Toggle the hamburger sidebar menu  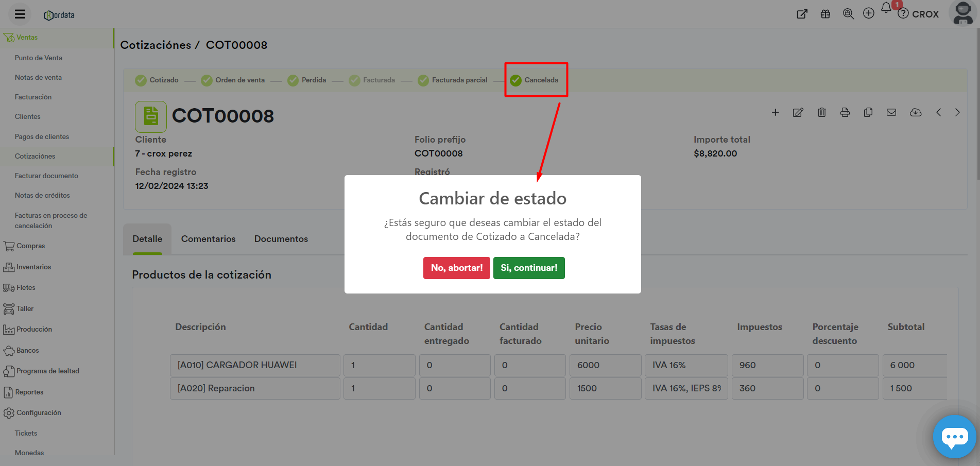[20, 14]
